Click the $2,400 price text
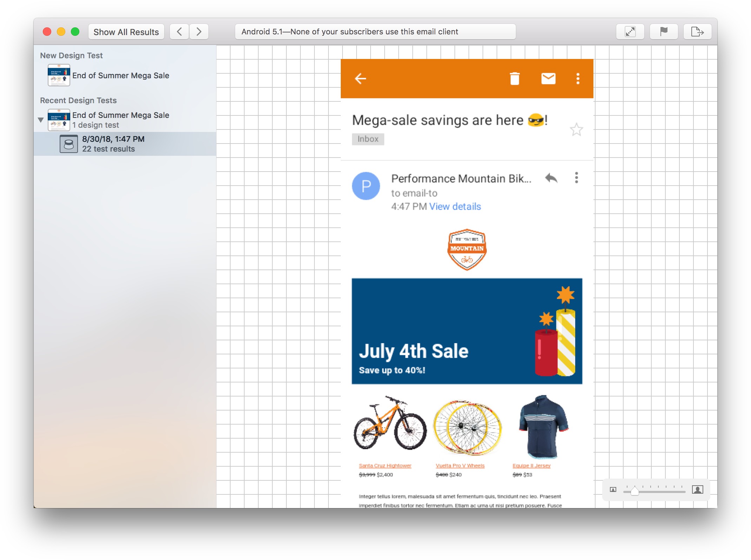 pos(385,475)
